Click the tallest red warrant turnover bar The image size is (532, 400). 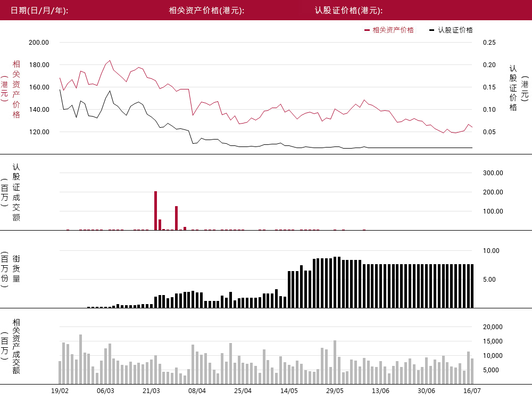(x=156, y=210)
